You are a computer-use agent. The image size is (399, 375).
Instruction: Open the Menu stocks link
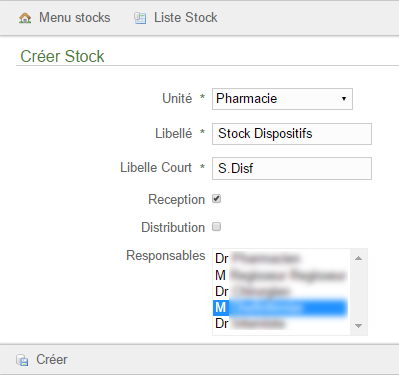coord(75,18)
